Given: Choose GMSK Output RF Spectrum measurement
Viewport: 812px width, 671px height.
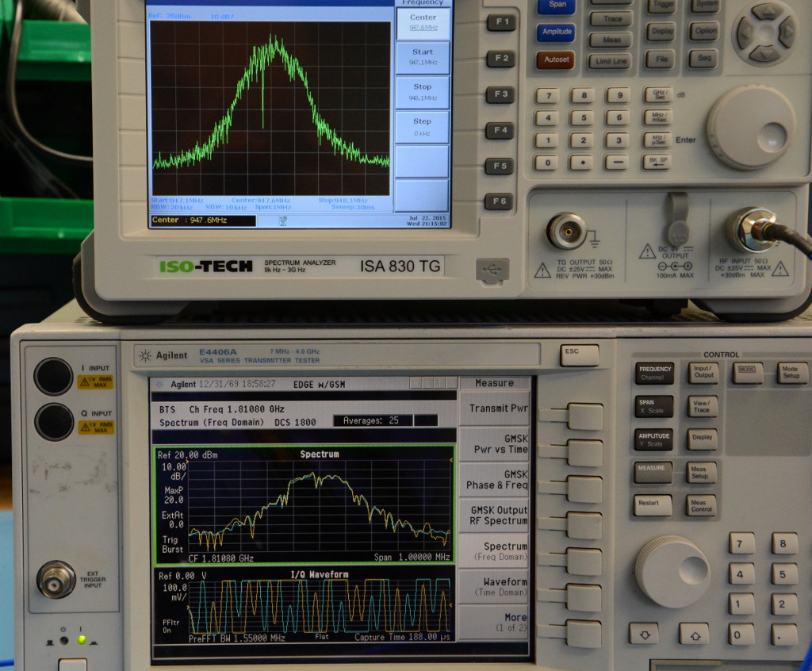Looking at the screenshot, I should coord(495,516).
